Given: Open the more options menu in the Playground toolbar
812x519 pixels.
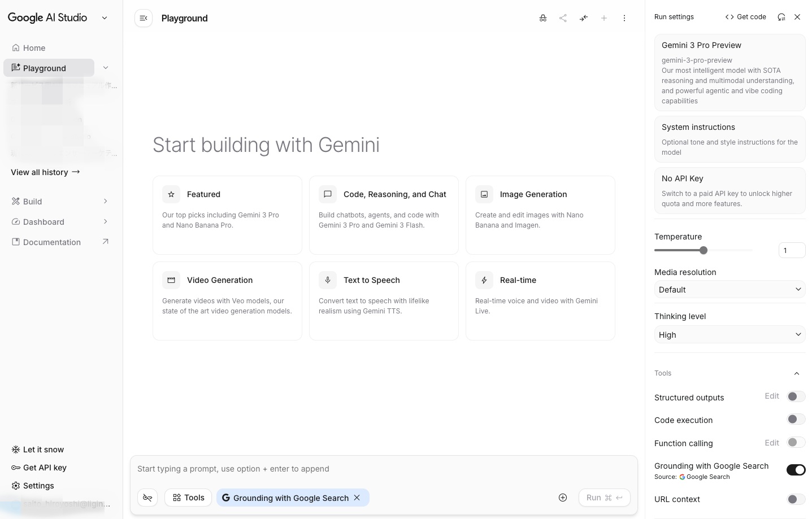Looking at the screenshot, I should click(x=624, y=18).
